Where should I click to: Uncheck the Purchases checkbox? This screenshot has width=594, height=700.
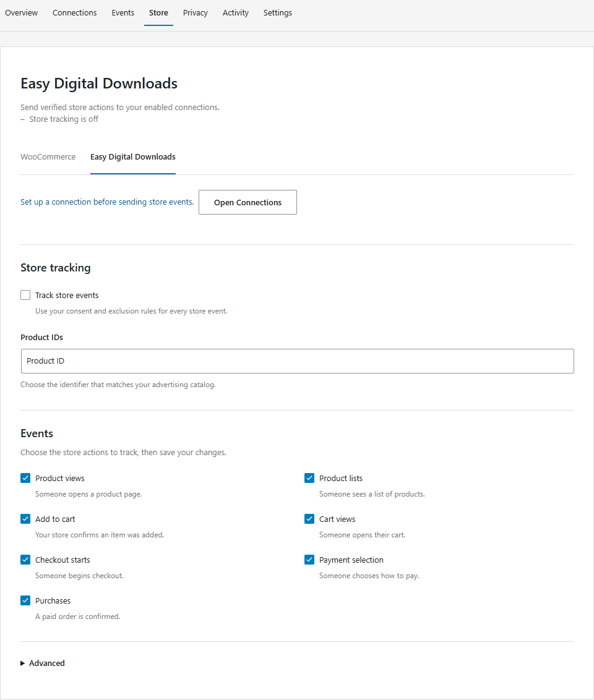[25, 600]
